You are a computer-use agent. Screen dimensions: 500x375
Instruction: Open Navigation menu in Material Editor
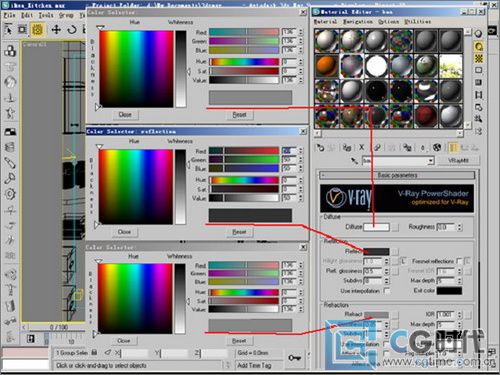point(358,21)
